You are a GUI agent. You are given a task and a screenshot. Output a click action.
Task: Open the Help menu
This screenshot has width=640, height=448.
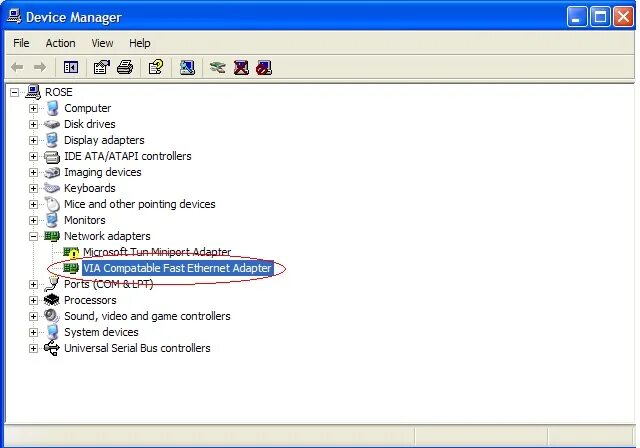140,43
